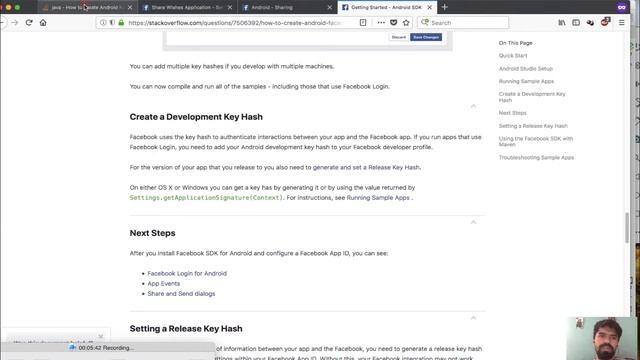Click the purple mask icon in the tab bar
Viewport: 640px width, 360px height.
click(x=622, y=7)
